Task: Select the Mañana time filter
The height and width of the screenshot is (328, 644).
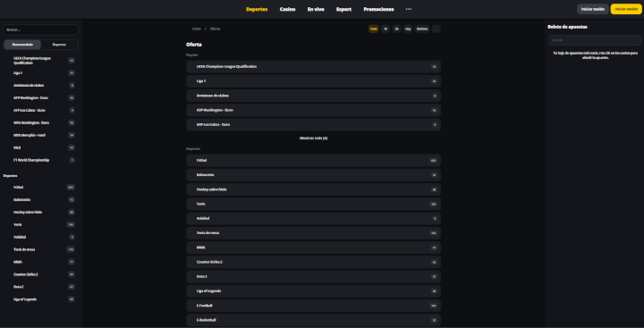Action: (422, 29)
